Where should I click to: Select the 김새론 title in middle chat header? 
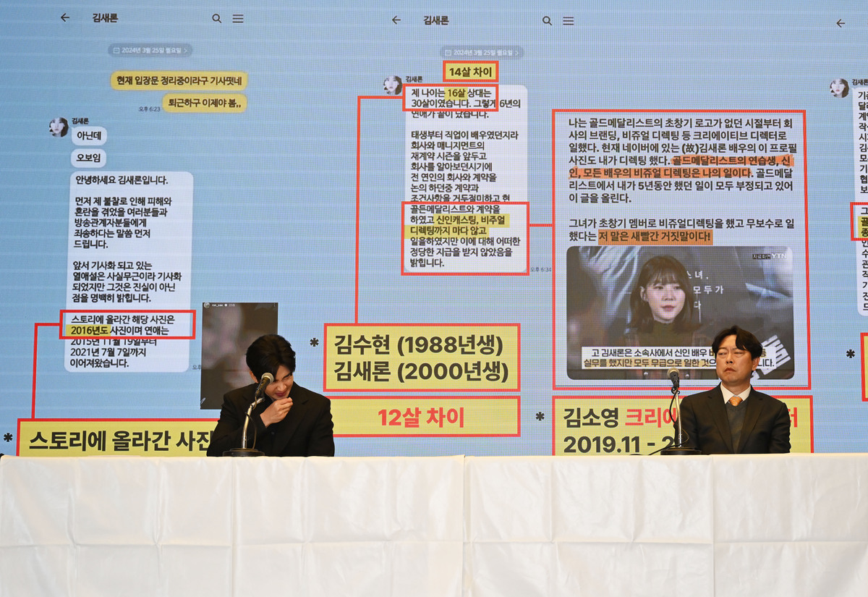(436, 20)
